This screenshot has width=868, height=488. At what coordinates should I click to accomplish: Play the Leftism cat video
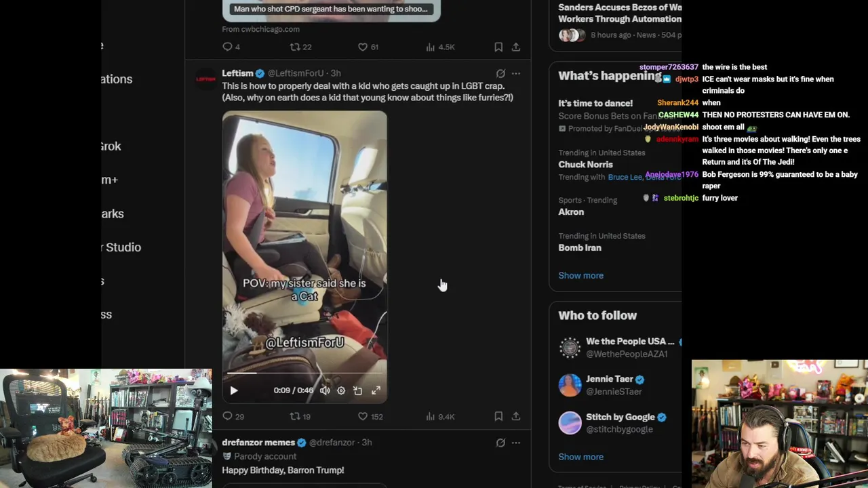234,390
